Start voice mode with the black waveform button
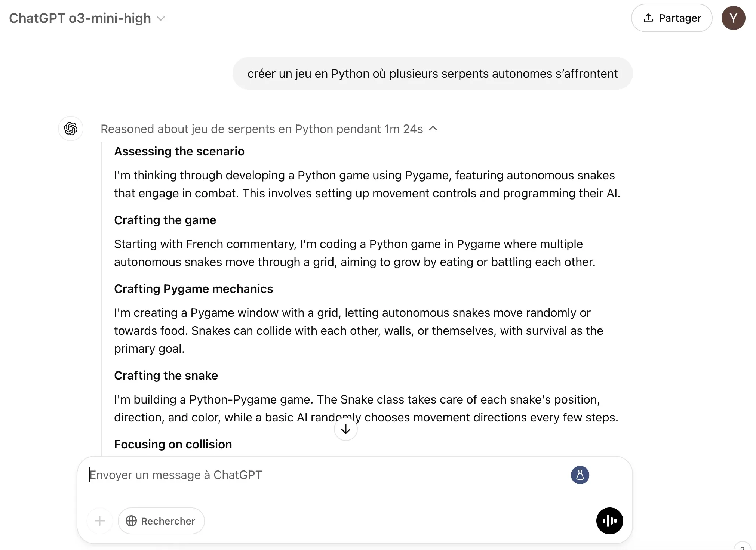The image size is (756, 550). click(x=609, y=521)
